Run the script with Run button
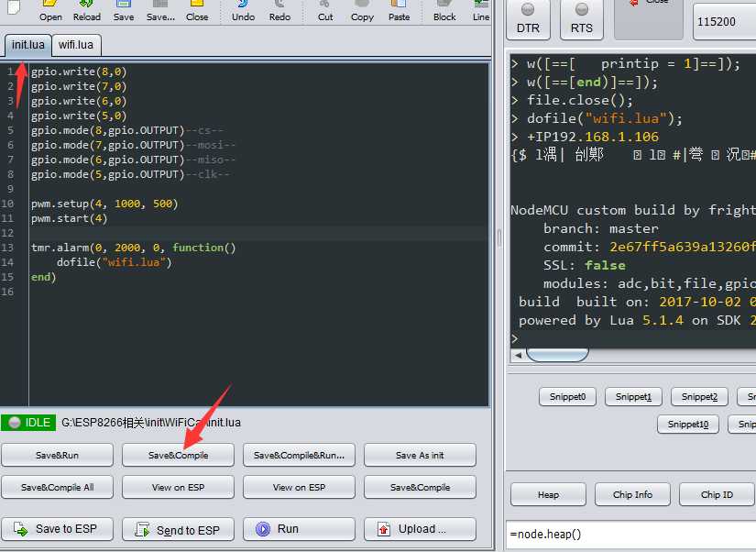The height and width of the screenshot is (552, 756). (299, 529)
